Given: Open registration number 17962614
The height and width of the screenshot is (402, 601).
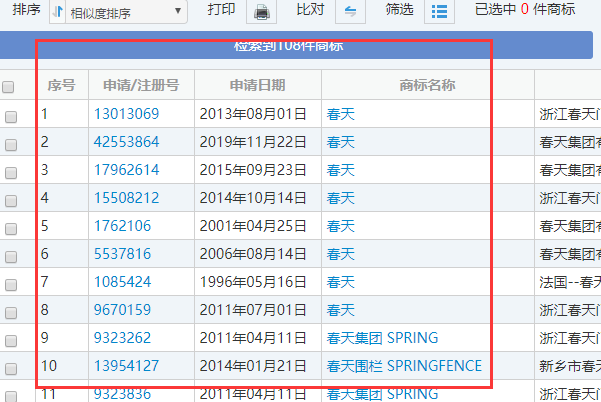Looking at the screenshot, I should tap(126, 170).
